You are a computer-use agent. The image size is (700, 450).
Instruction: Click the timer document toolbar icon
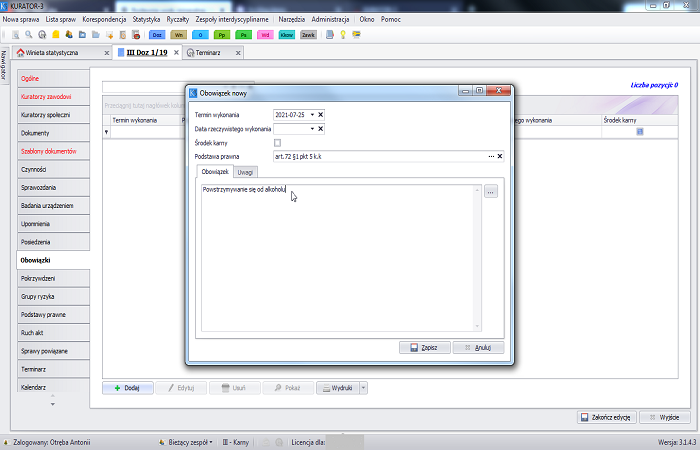pyautogui.click(x=123, y=35)
